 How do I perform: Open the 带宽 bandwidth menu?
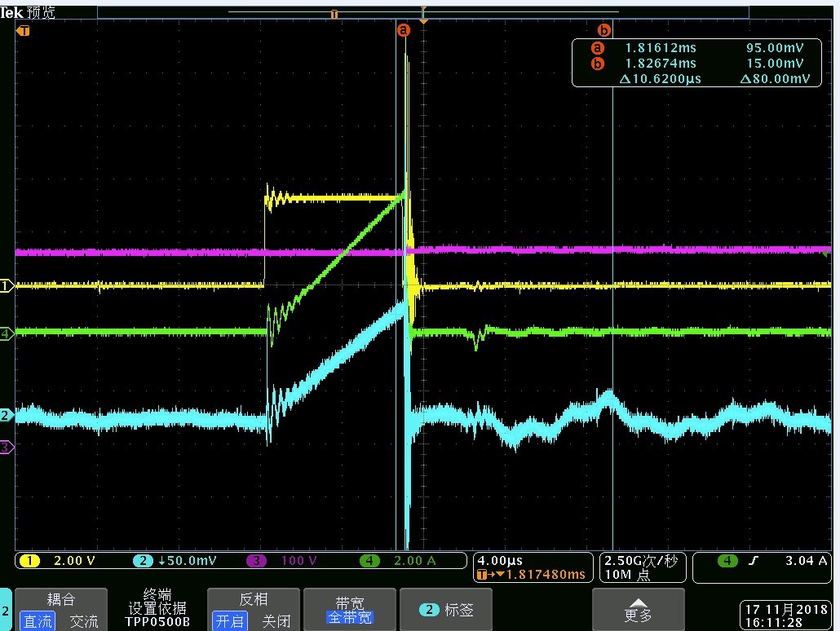click(x=350, y=610)
